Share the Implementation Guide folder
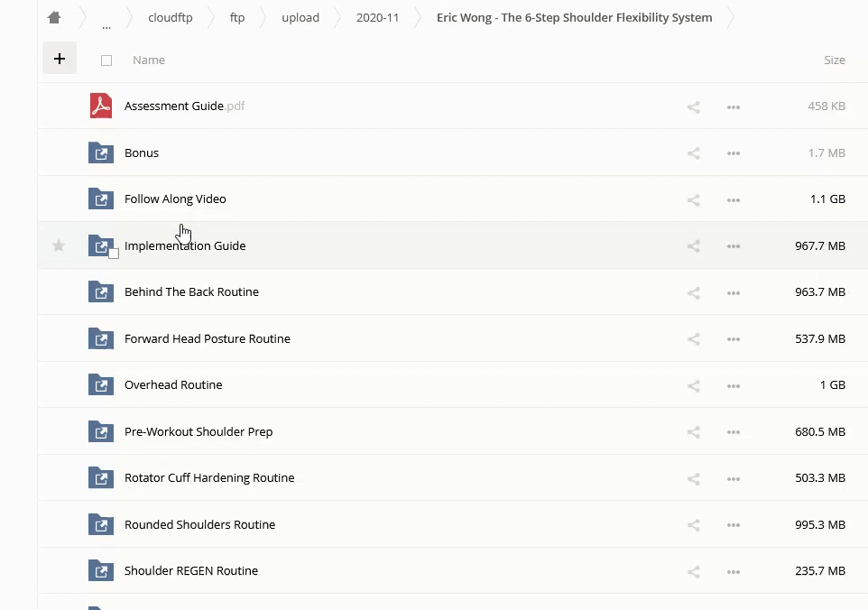The width and height of the screenshot is (868, 610). coord(694,246)
